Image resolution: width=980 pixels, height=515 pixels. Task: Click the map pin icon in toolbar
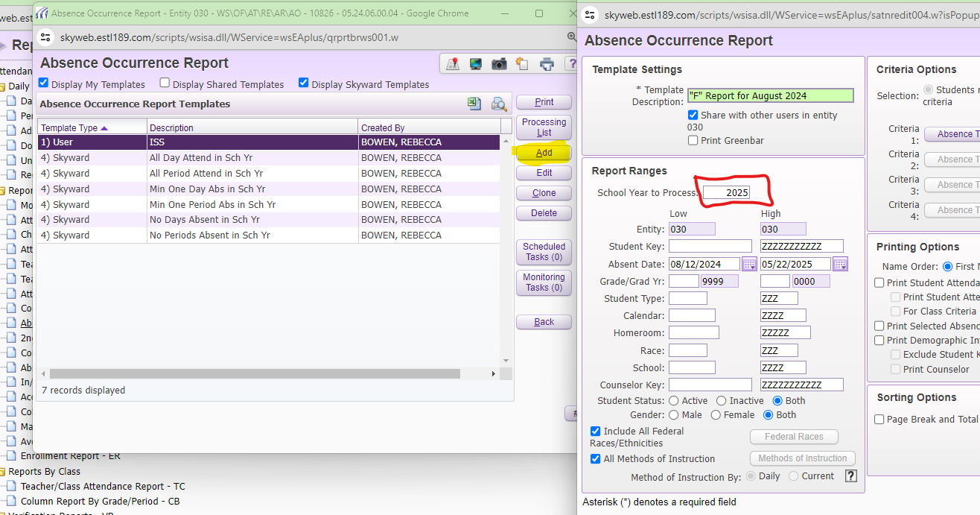click(x=453, y=64)
